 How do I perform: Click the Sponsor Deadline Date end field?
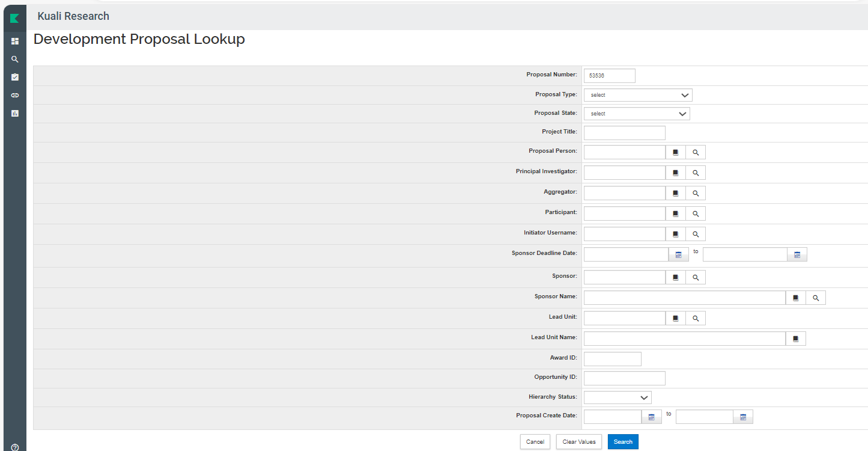coord(745,255)
